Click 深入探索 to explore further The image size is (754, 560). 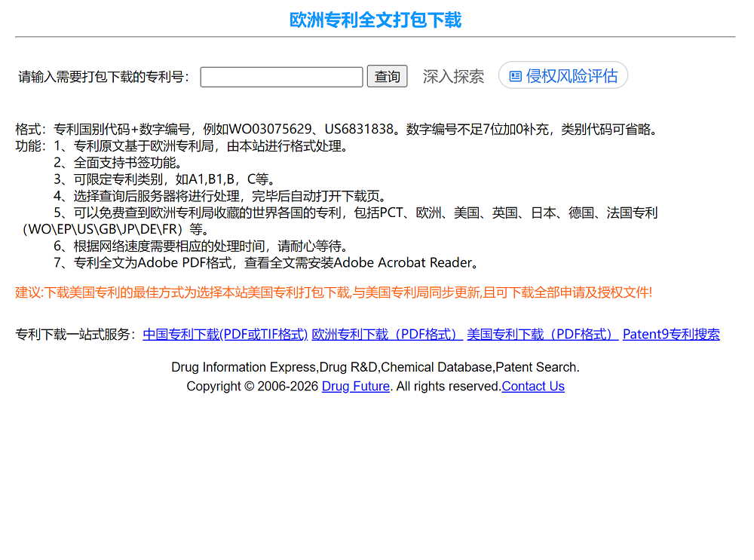point(453,76)
